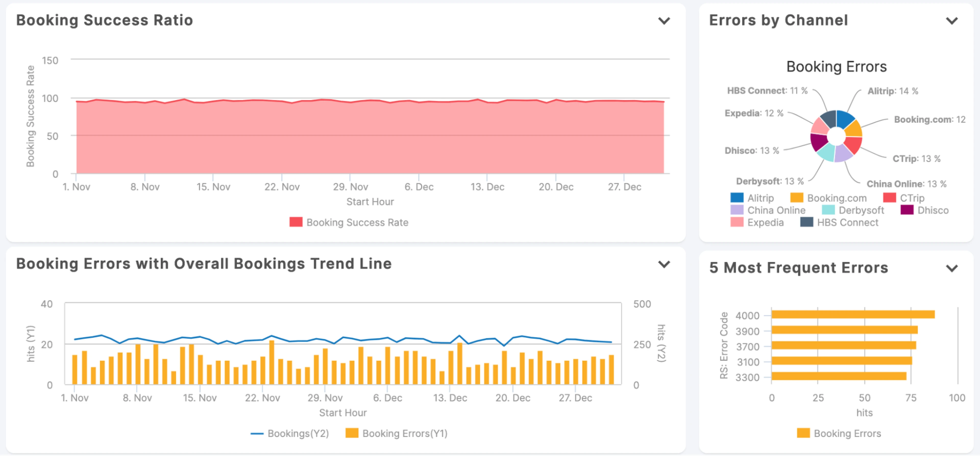
Task: Toggle Booking Errors legend in frequent errors chart
Action: click(839, 434)
